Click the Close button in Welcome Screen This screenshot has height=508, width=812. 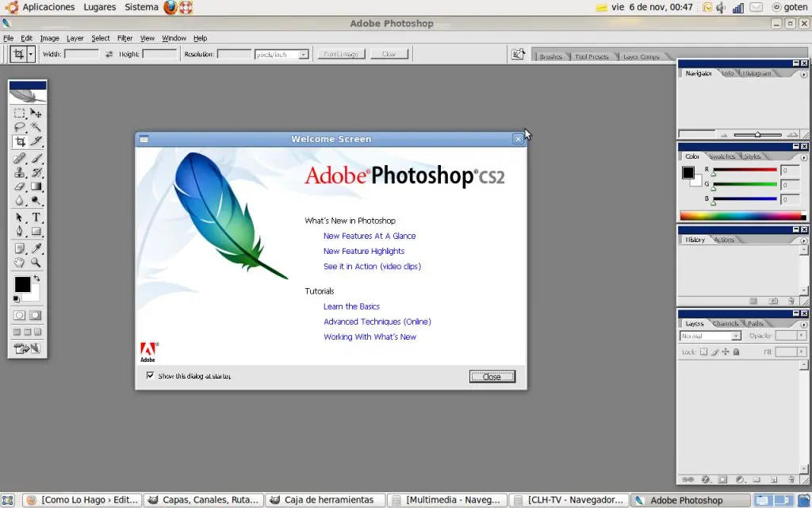click(492, 376)
